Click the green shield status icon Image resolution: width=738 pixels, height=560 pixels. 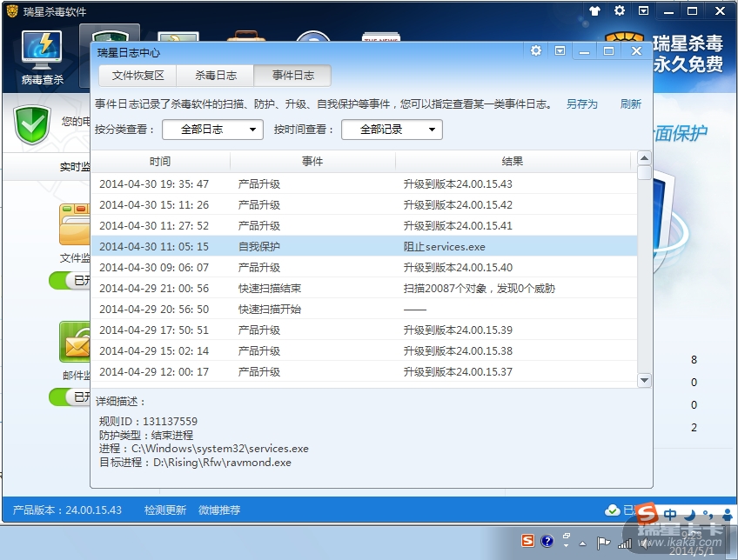[33, 126]
